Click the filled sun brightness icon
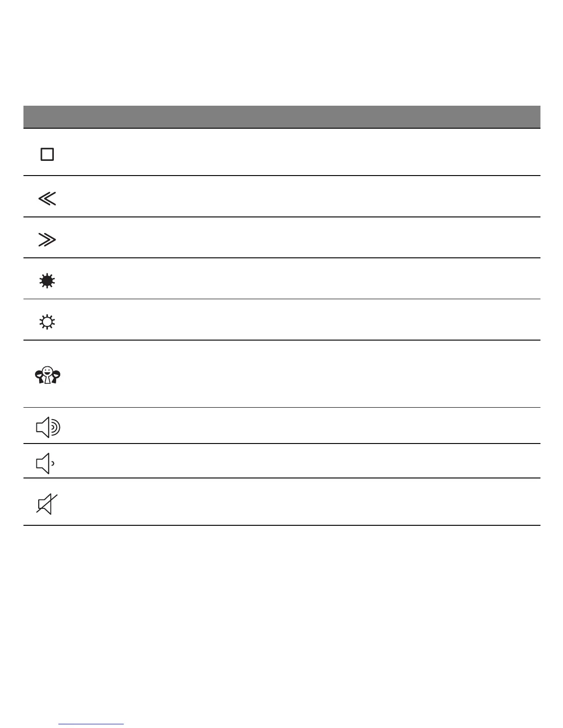 click(x=47, y=281)
